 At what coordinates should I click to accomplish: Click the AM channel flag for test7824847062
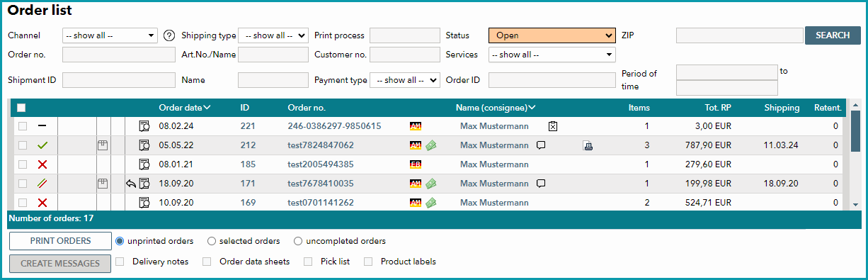pos(416,145)
